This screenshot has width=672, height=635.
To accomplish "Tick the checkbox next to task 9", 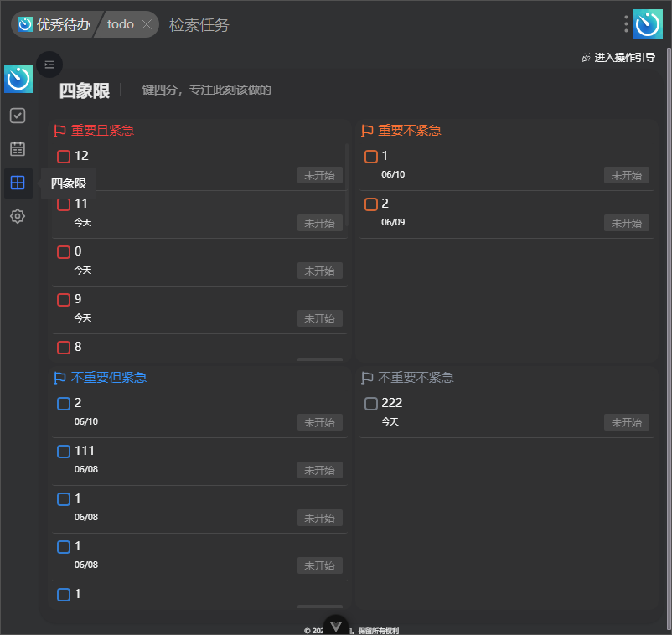I will [x=64, y=300].
